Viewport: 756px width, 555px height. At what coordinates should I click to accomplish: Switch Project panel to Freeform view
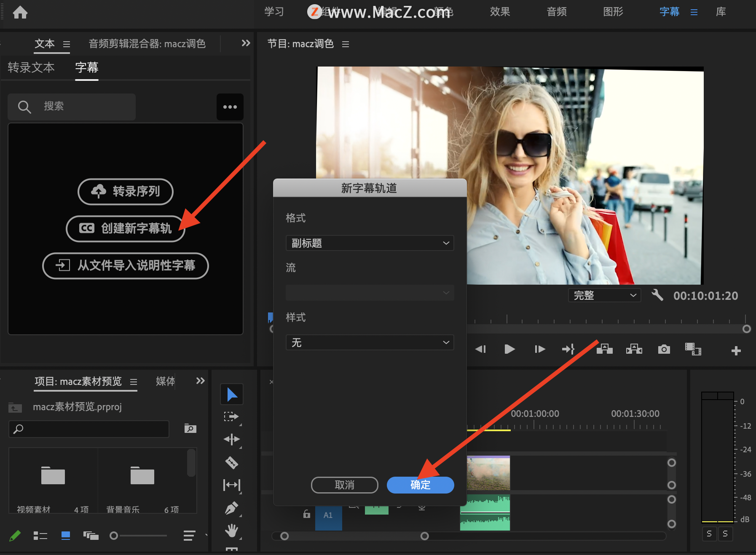91,536
